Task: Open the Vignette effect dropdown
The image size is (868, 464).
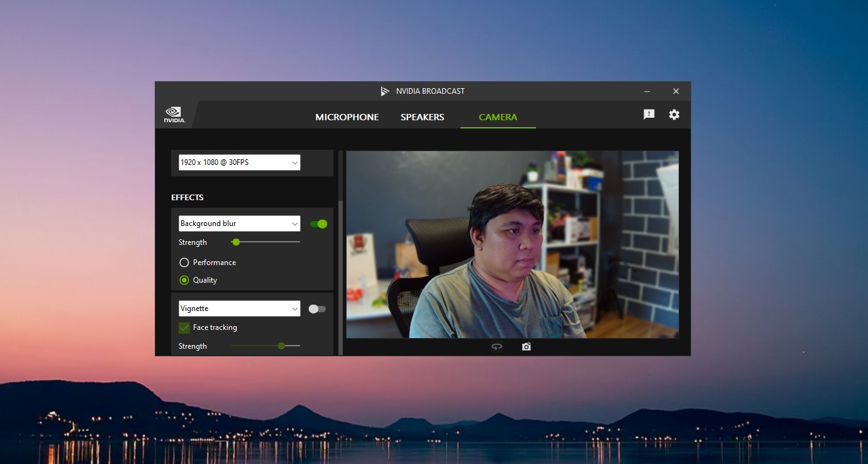Action: [240, 308]
